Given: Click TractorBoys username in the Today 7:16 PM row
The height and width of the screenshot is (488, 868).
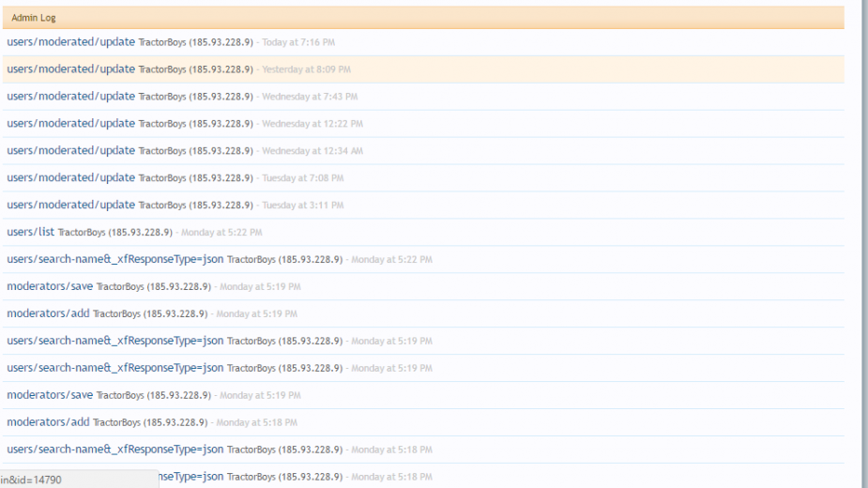Looking at the screenshot, I should [x=162, y=43].
